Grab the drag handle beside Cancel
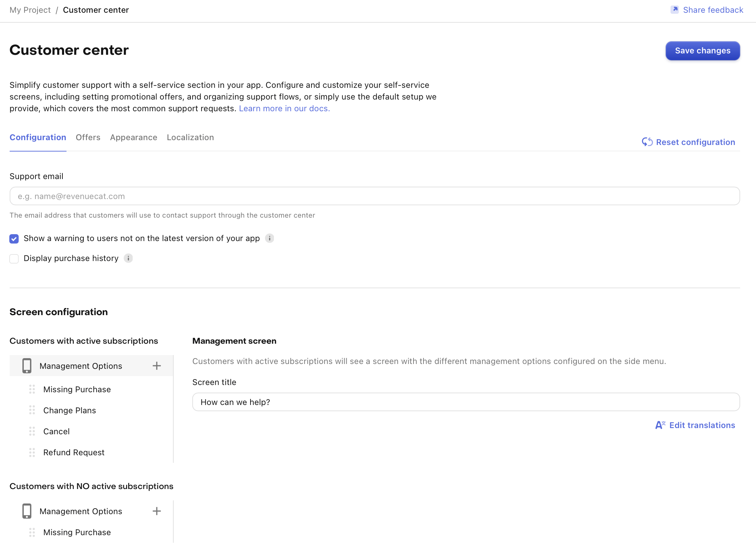This screenshot has width=756, height=551. [x=32, y=431]
